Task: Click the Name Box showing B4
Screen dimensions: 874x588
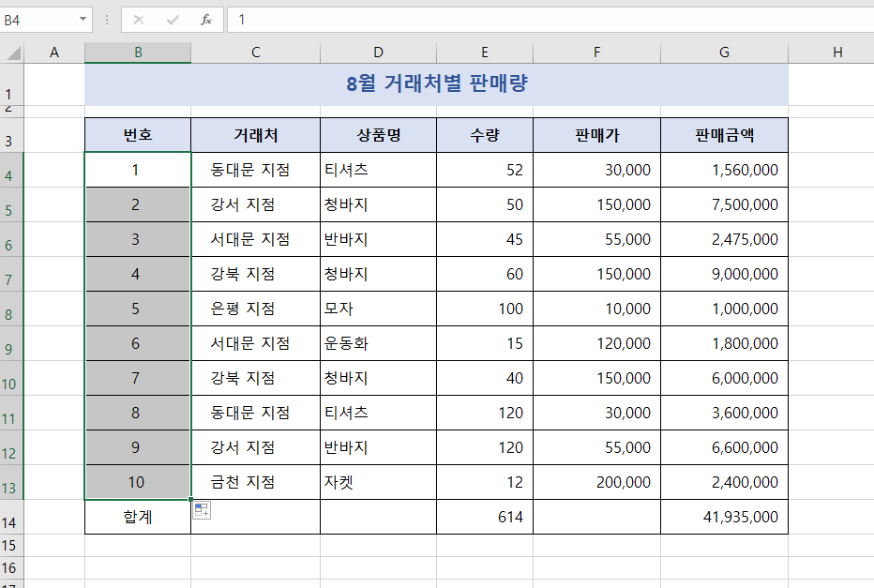Action: coord(38,20)
